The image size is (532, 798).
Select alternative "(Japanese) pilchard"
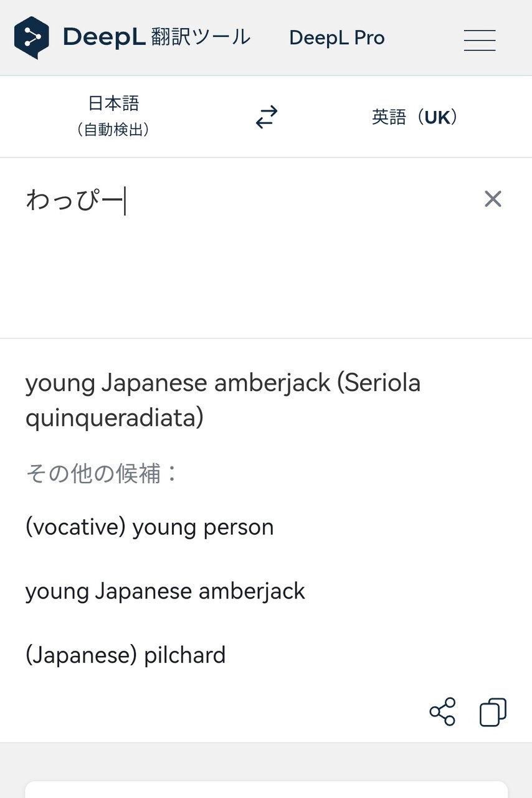point(125,655)
